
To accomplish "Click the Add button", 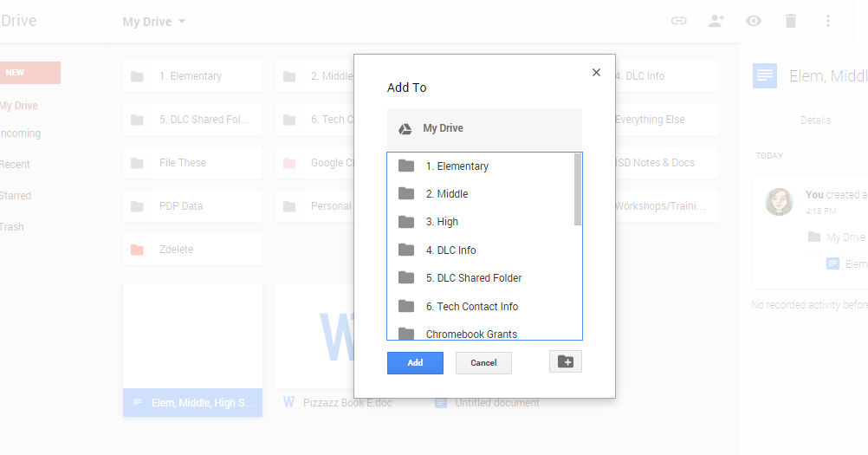I will tap(415, 362).
